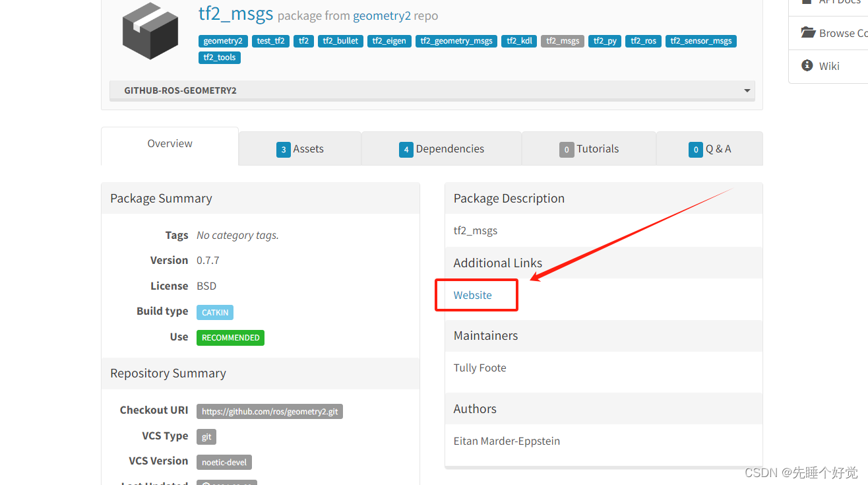Click the Assets count badge 3
This screenshot has width=868, height=485.
tap(284, 150)
